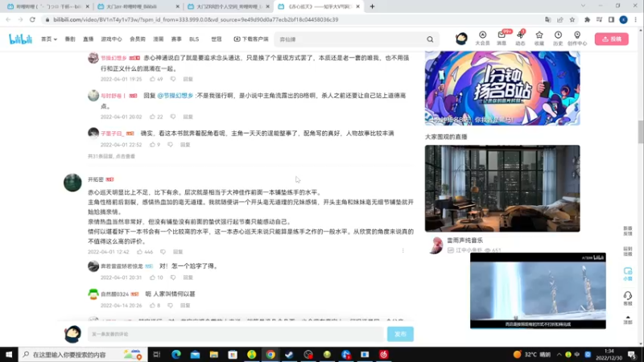Open the 1分钟扬名B站 ad banner

(x=502, y=88)
